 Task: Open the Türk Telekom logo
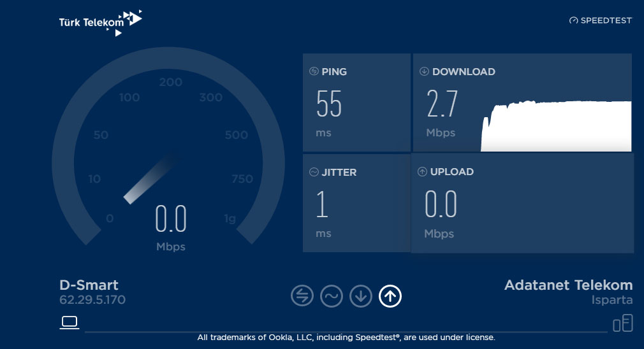pos(101,22)
